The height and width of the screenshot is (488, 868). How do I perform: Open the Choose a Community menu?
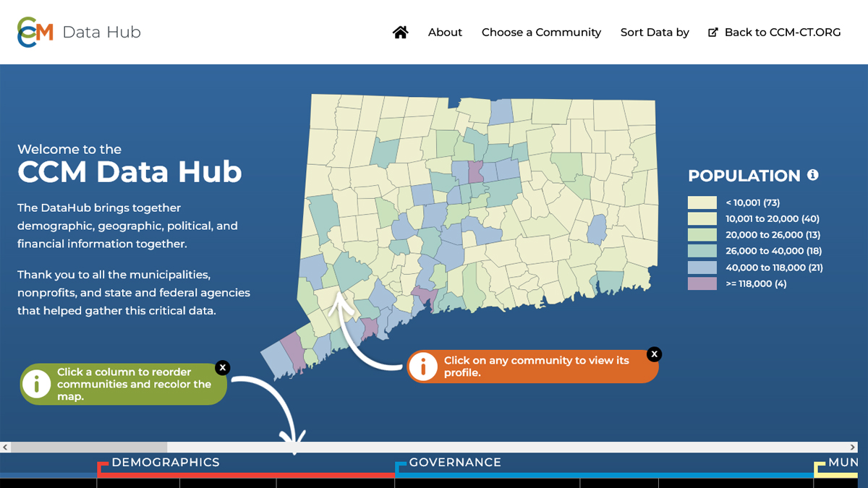coord(541,32)
